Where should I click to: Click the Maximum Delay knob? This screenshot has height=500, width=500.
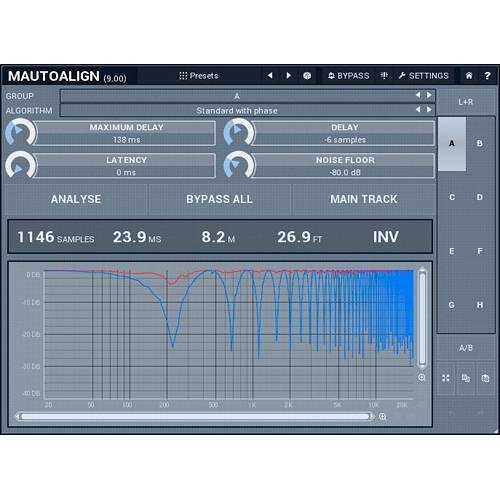point(20,132)
